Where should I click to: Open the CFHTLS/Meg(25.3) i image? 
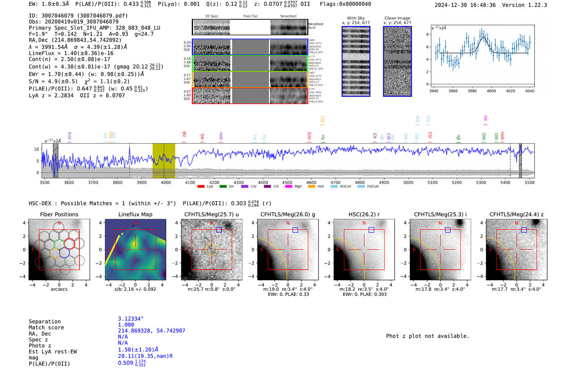(440, 250)
